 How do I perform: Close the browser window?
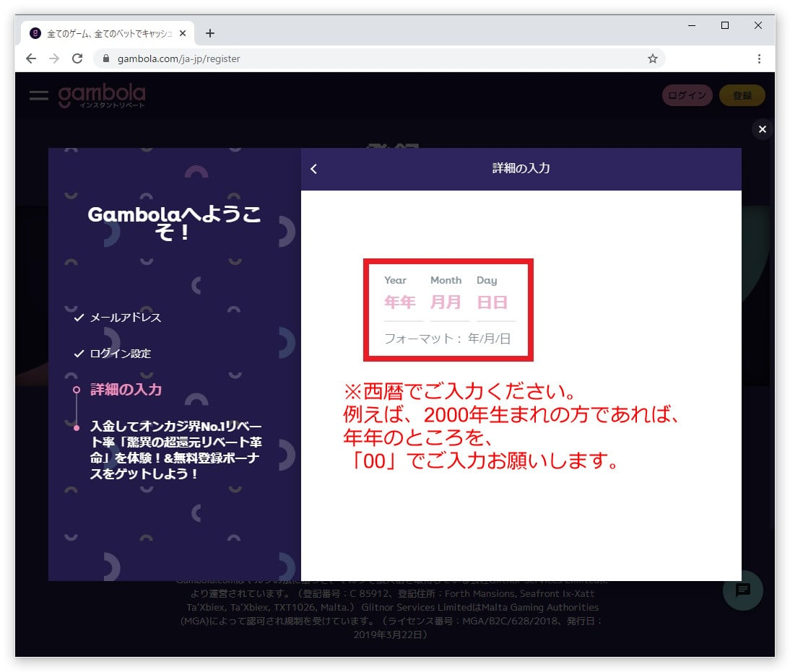pyautogui.click(x=758, y=25)
